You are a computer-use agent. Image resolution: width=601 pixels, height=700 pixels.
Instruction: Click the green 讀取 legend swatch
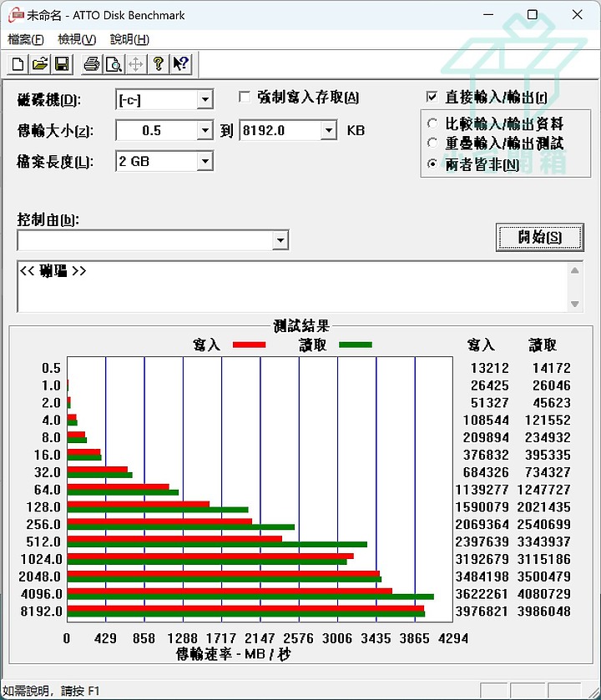tap(356, 345)
